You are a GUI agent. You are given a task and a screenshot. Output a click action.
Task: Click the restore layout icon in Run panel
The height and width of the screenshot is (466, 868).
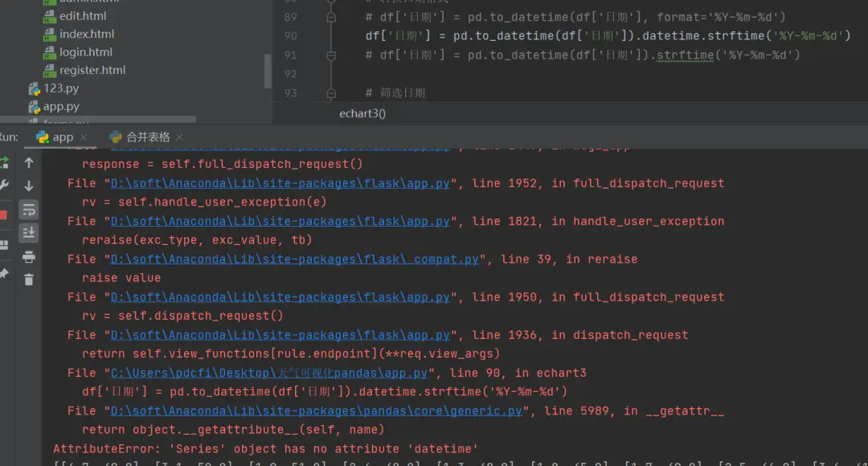click(4, 244)
